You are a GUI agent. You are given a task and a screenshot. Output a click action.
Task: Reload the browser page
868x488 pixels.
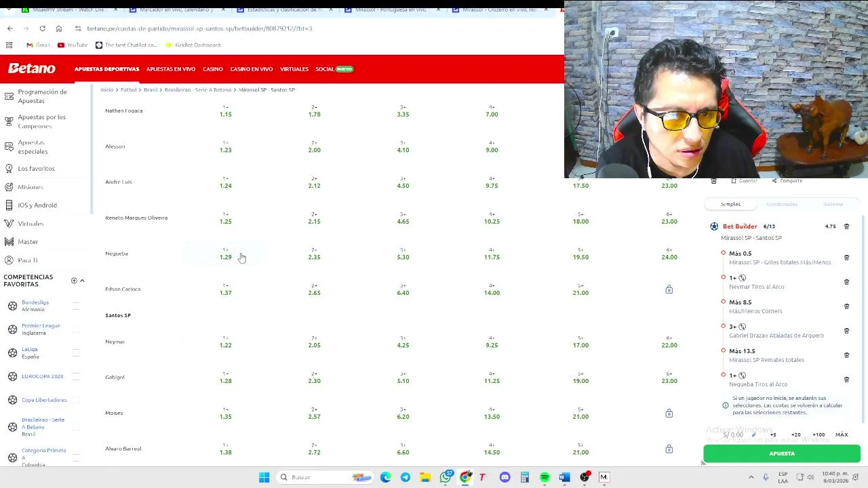42,28
